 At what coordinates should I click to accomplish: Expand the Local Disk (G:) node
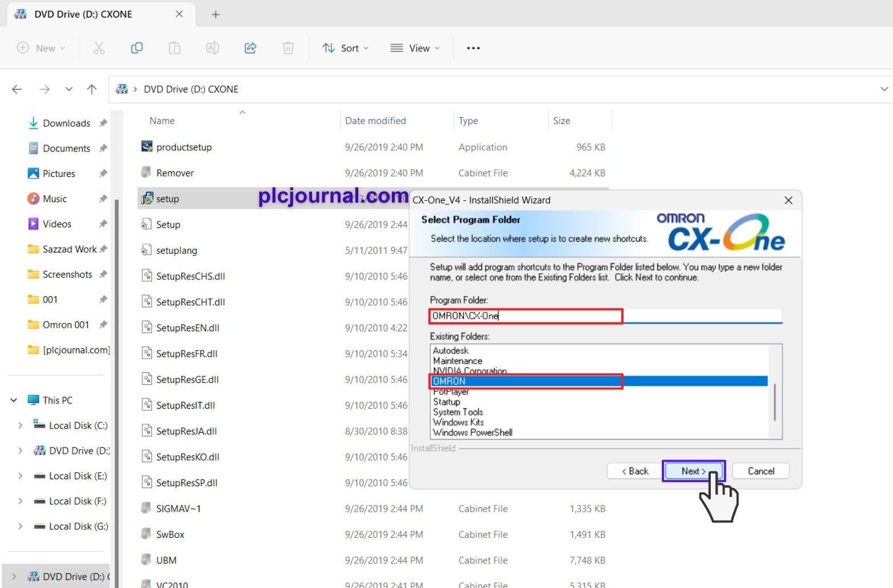tap(21, 527)
